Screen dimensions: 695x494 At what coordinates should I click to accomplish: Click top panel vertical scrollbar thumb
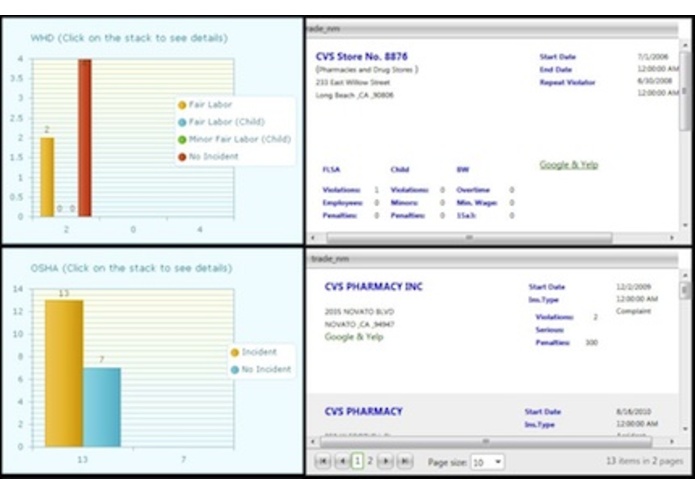(684, 91)
